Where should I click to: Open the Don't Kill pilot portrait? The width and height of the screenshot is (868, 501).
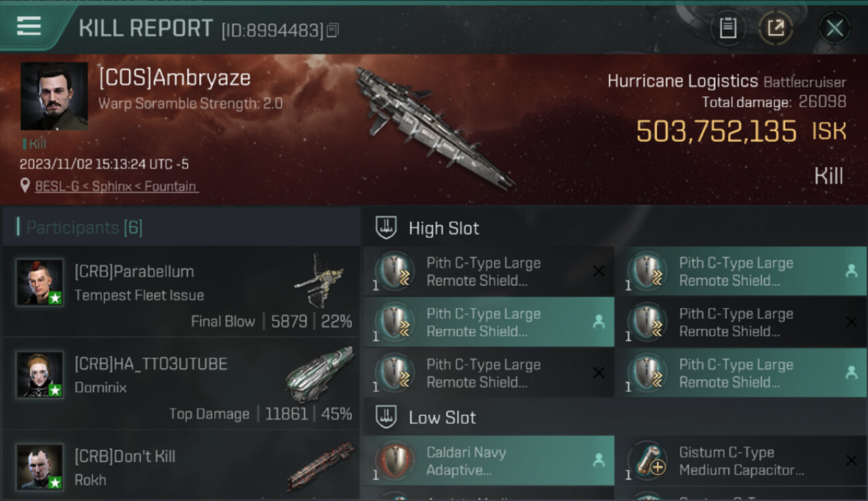[x=40, y=467]
